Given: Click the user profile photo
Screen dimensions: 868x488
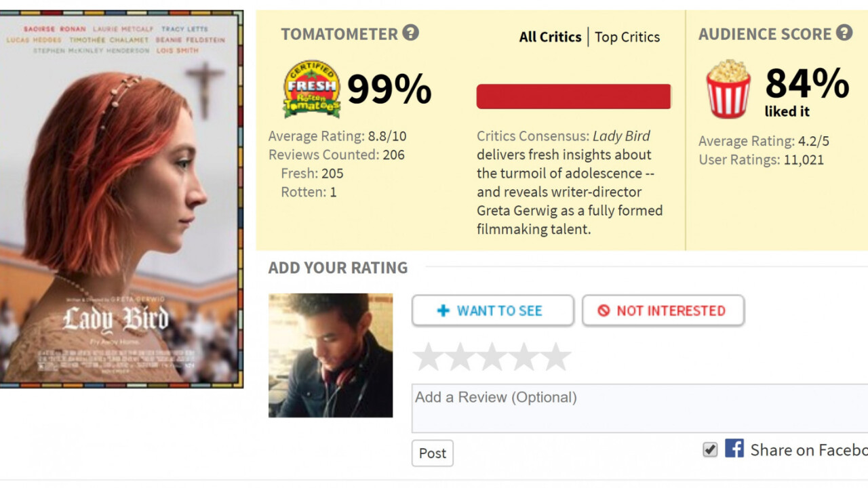Looking at the screenshot, I should point(330,355).
